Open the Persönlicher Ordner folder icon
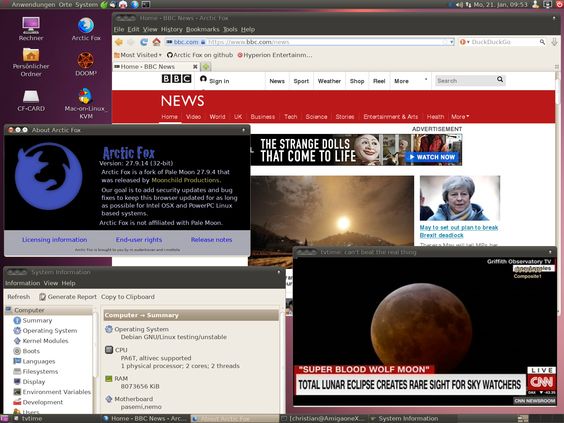 tap(31, 63)
